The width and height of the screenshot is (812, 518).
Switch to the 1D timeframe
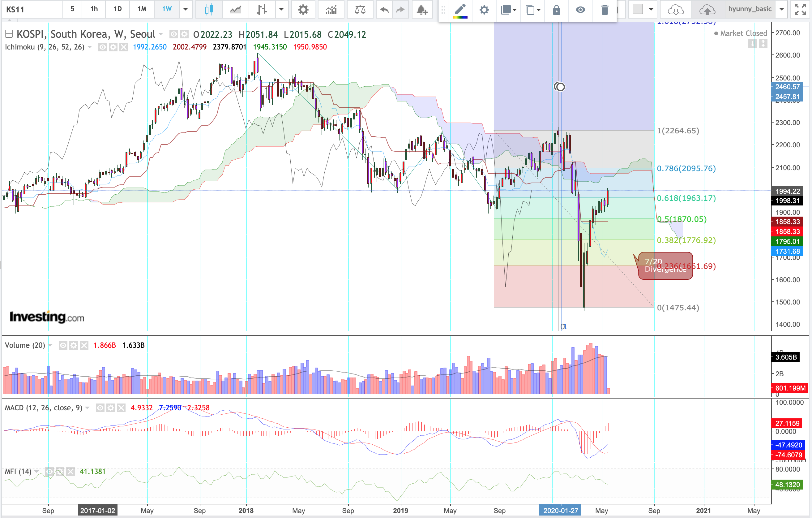pyautogui.click(x=118, y=9)
